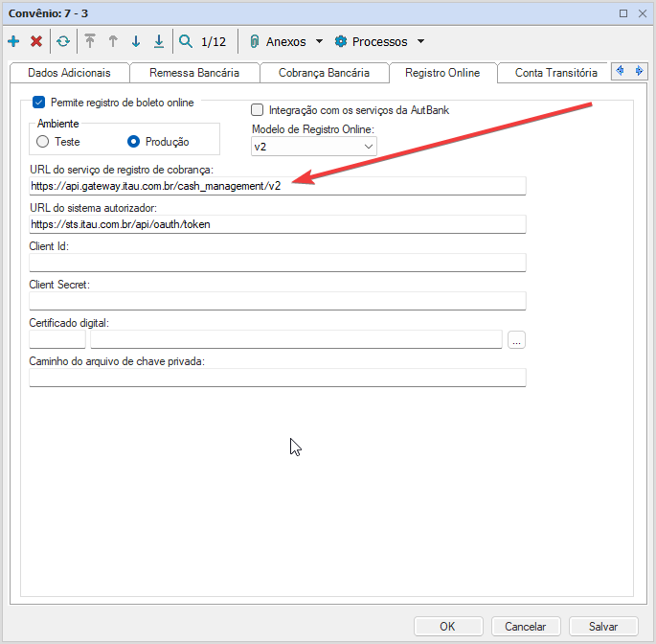Screen dimensions: 656x644
Task: Switch to the Dados Adicionais tab
Action: [x=69, y=73]
